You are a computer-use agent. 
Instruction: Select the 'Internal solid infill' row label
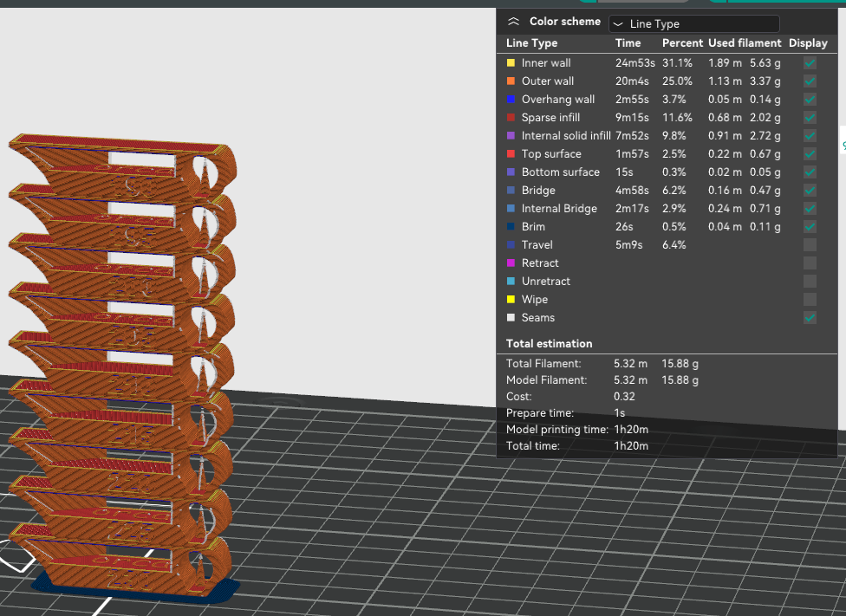(566, 136)
